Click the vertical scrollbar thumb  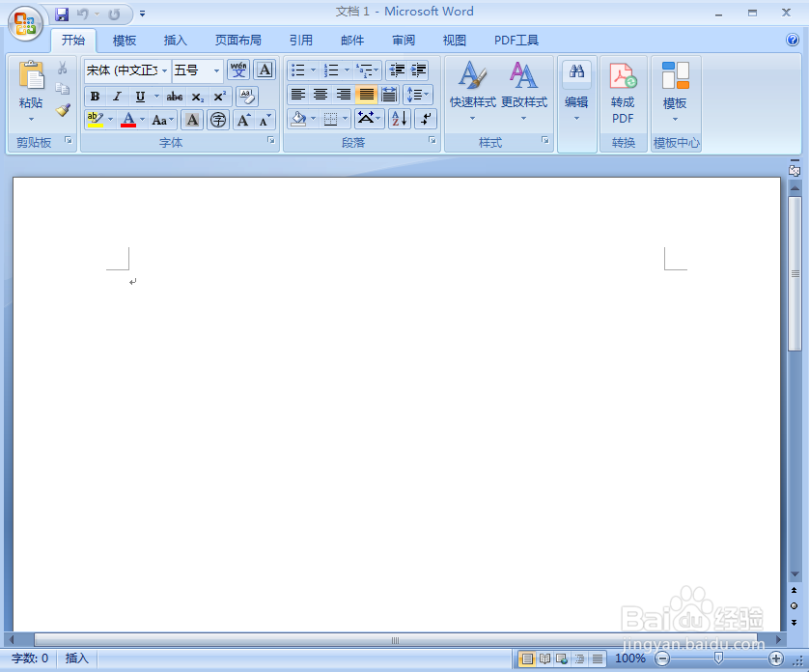pos(795,274)
